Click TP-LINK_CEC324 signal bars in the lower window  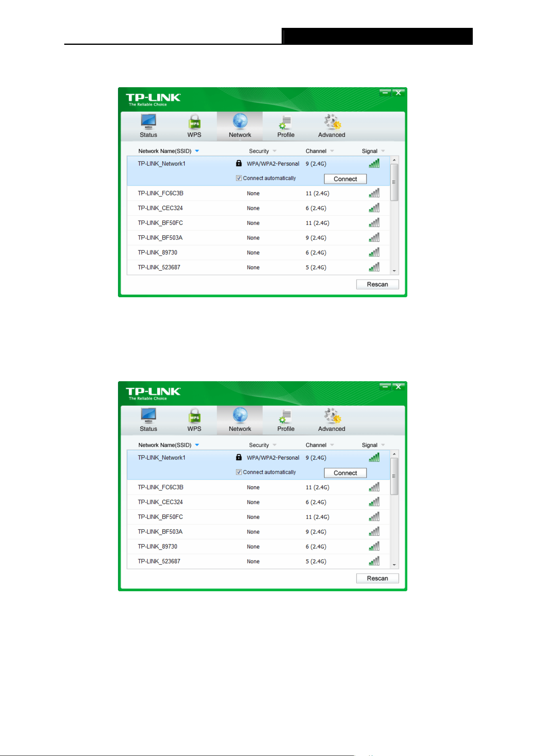point(374,502)
